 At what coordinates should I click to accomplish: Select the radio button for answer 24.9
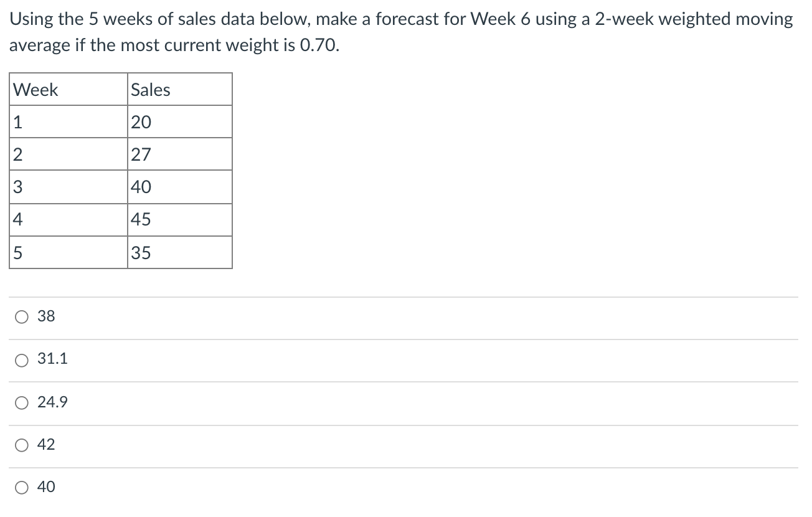[22, 402]
